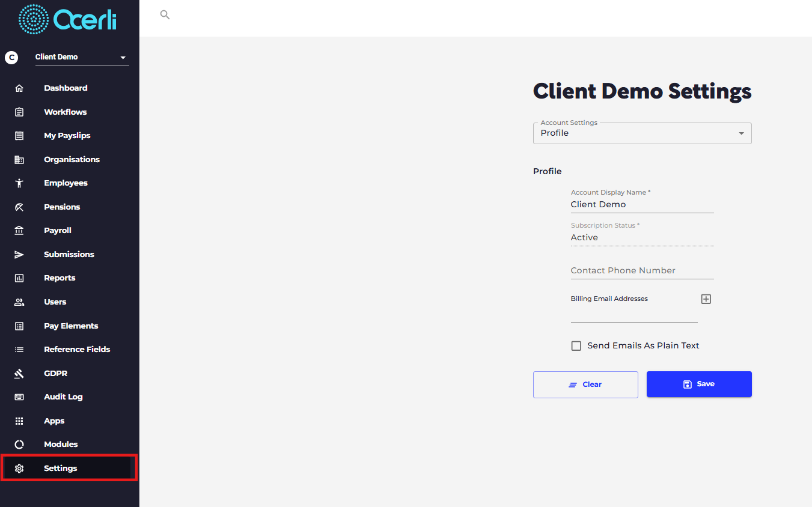This screenshot has width=812, height=507.
Task: Click the Reference Fields list icon
Action: pos(19,350)
